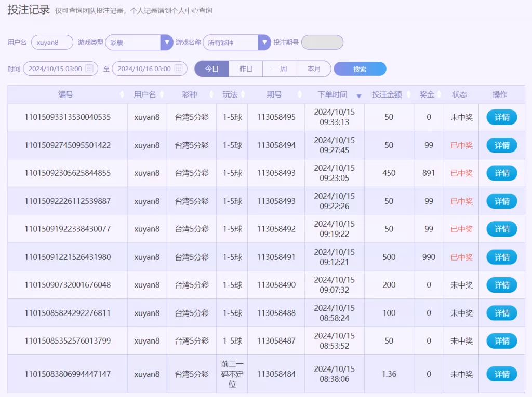532x397 pixels.
Task: Open calendar icon in end time field
Action: (x=179, y=68)
